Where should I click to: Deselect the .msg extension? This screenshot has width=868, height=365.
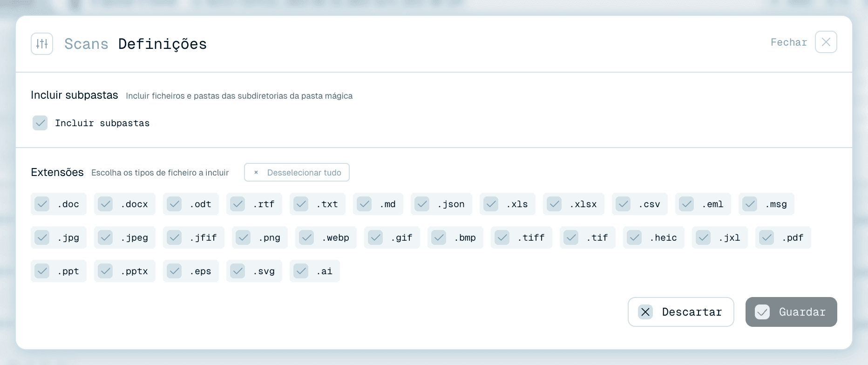pos(766,204)
